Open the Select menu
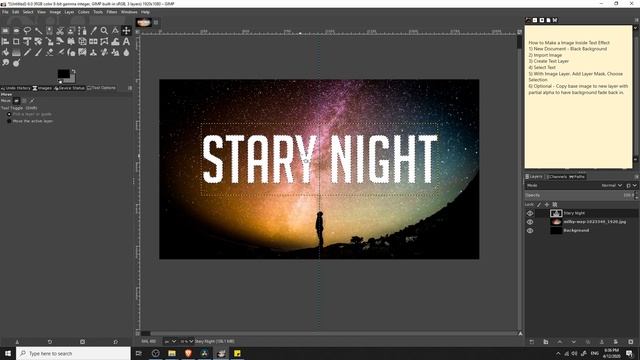This screenshot has width=640, height=360. pos(28,12)
